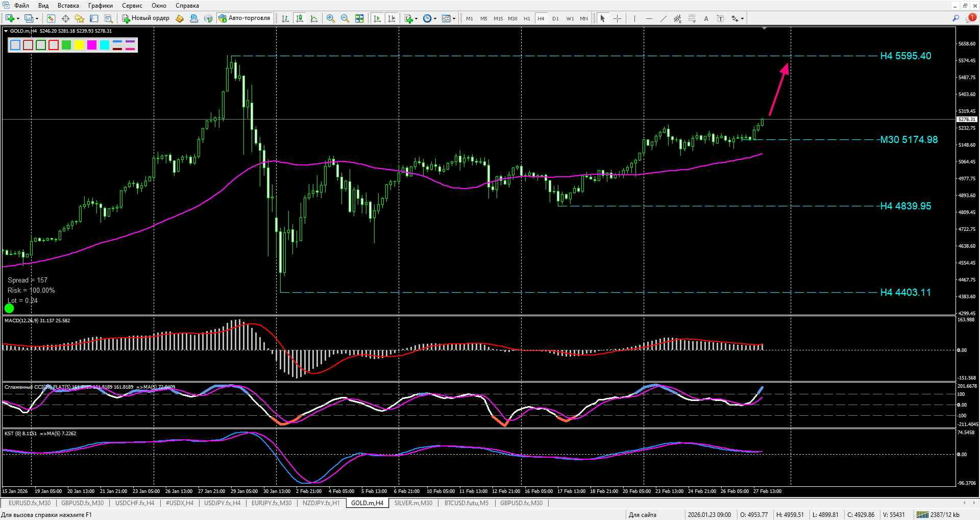Select the Vertical Line tool

click(x=634, y=18)
